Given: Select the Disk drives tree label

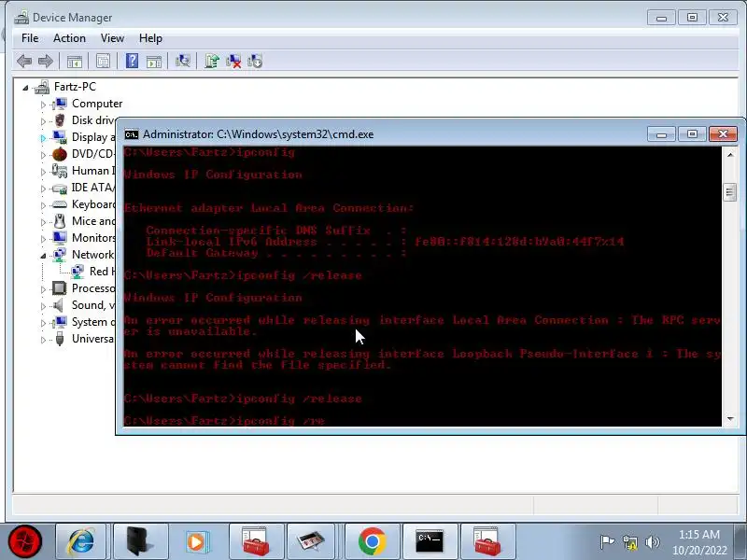Looking at the screenshot, I should pyautogui.click(x=93, y=120).
